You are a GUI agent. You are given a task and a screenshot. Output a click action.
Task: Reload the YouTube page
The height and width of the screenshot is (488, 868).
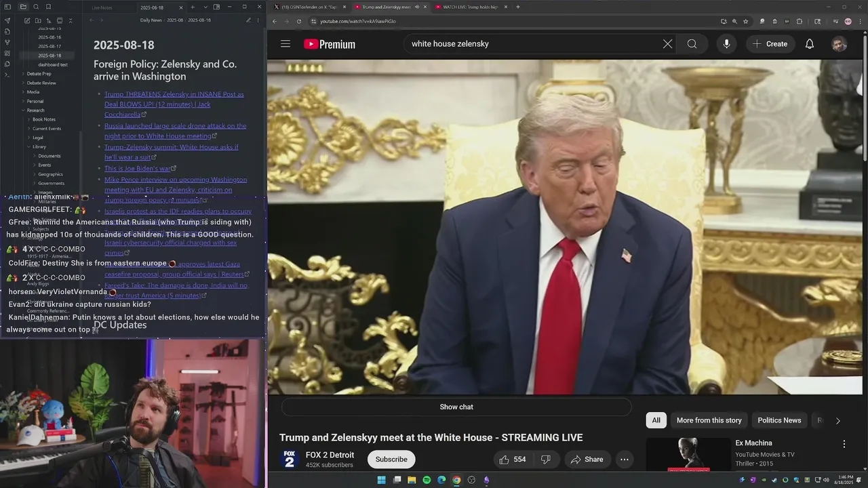pyautogui.click(x=299, y=21)
